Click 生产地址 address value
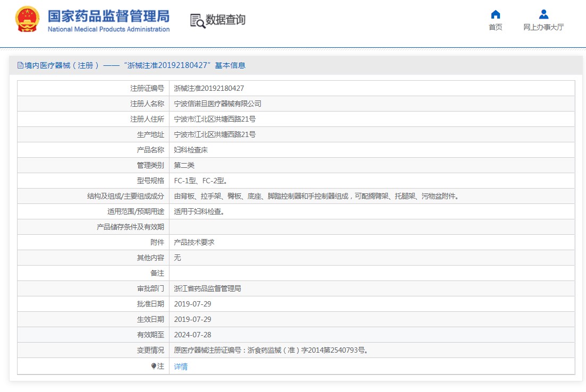 (x=215, y=134)
